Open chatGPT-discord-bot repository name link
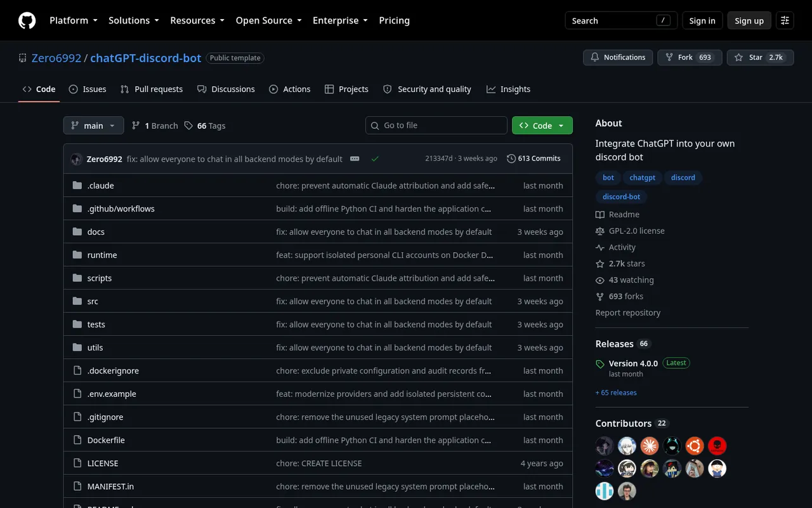 146,58
